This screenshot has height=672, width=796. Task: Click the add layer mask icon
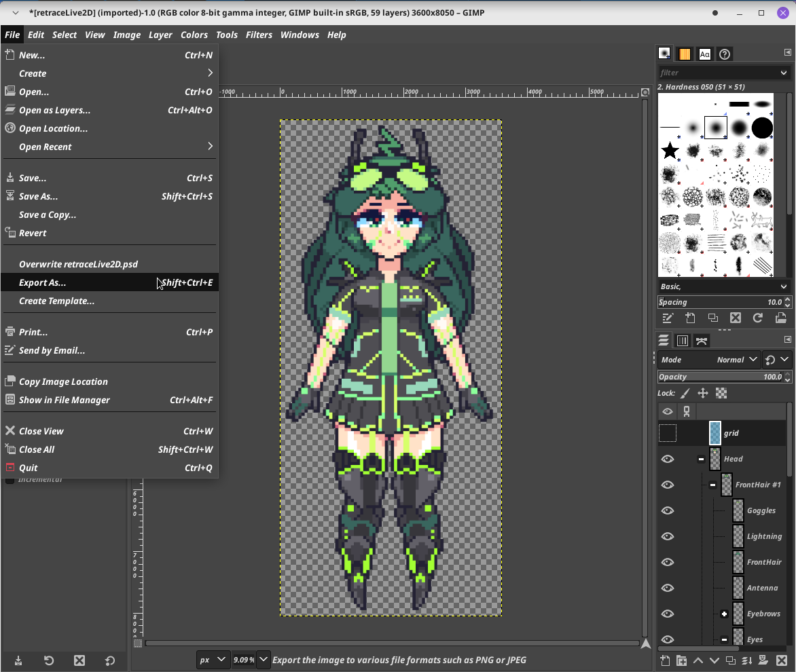(x=763, y=660)
